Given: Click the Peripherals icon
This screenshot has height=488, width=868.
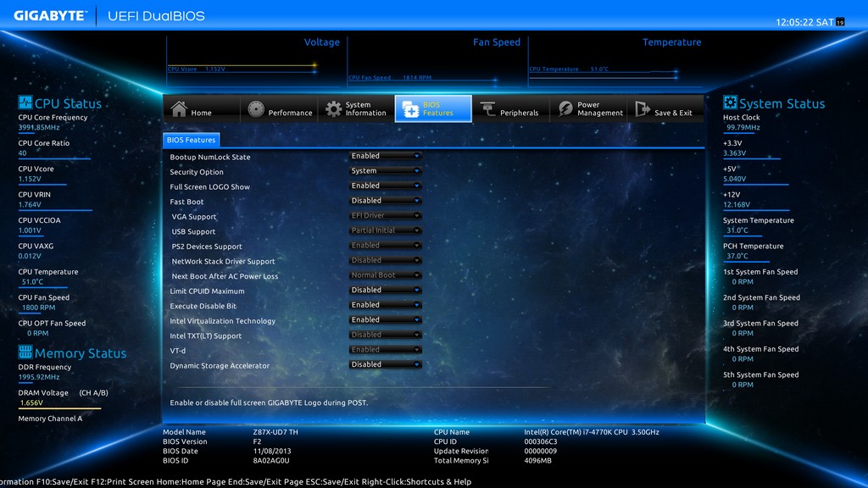Looking at the screenshot, I should pyautogui.click(x=487, y=109).
